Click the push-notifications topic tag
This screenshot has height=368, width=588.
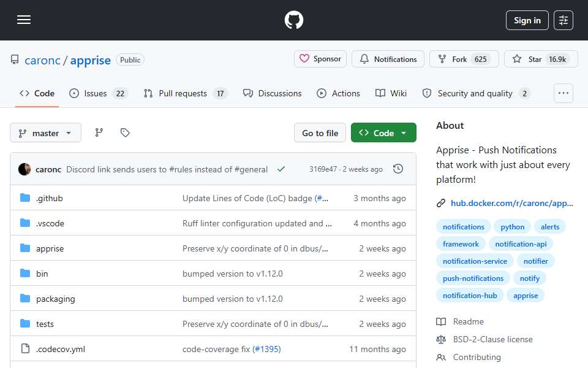473,278
